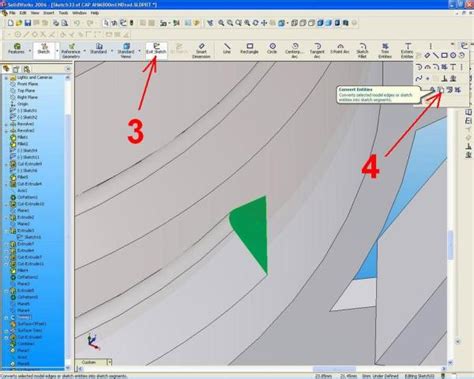
Task: Save the part with the floppy disk icon
Action: (x=28, y=23)
